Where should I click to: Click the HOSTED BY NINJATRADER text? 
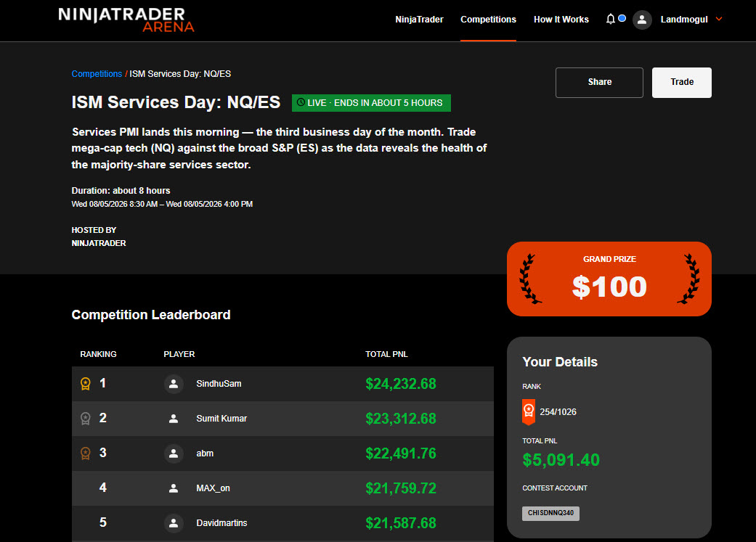98,237
